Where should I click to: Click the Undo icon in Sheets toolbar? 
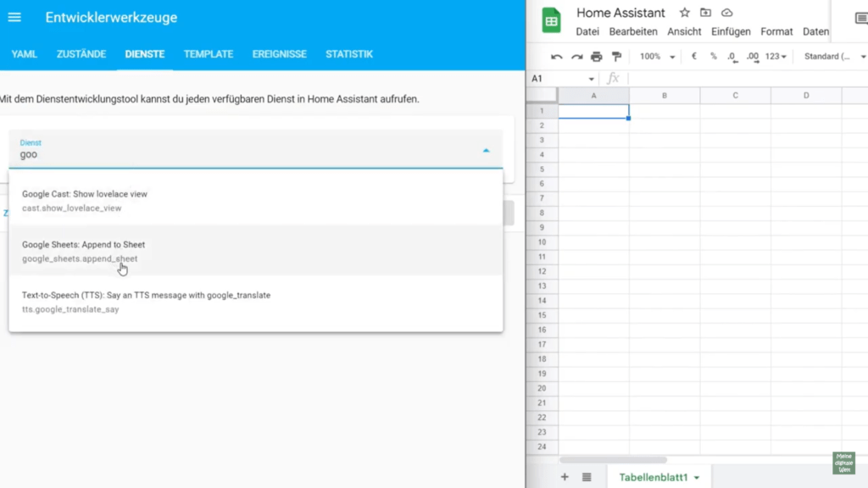557,56
